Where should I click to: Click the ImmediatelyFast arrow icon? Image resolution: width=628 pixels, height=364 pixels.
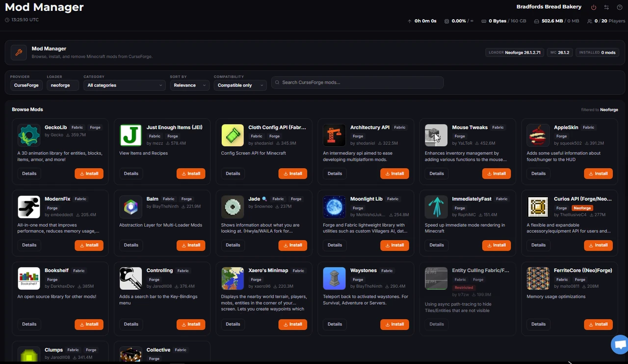click(436, 207)
